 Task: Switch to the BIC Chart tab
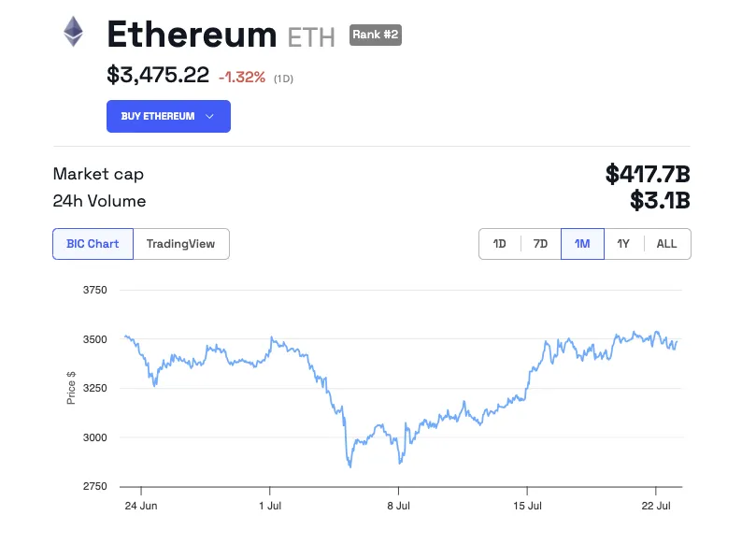[x=93, y=244]
